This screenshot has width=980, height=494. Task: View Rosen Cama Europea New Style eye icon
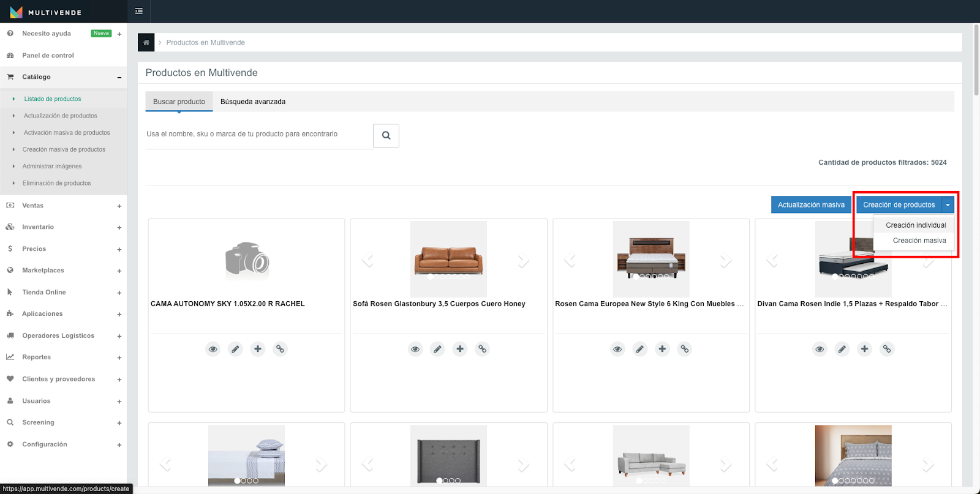[x=617, y=349]
